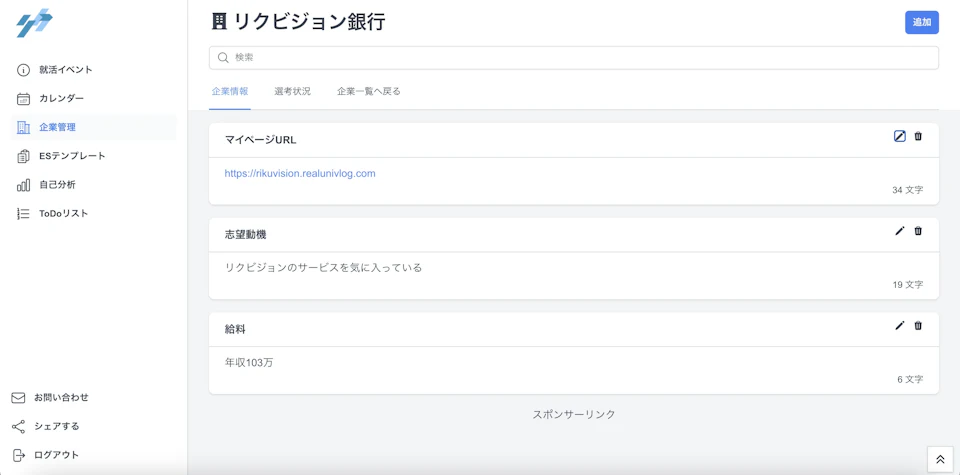
Task: Switch to the 企業情報 tab
Action: coord(230,92)
